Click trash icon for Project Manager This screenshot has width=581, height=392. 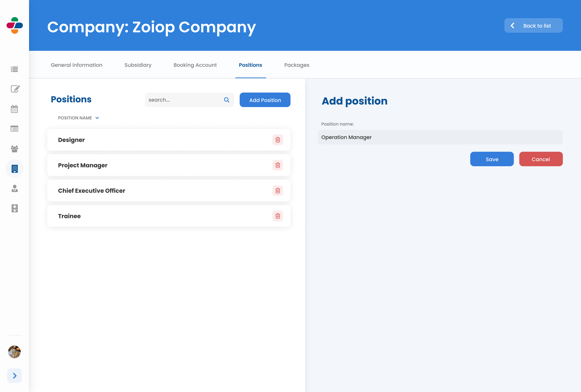tap(277, 165)
